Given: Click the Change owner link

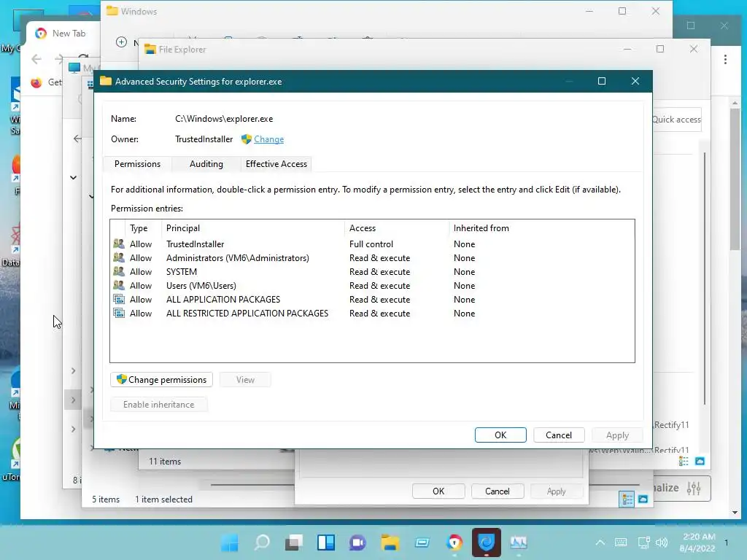Looking at the screenshot, I should click(268, 139).
